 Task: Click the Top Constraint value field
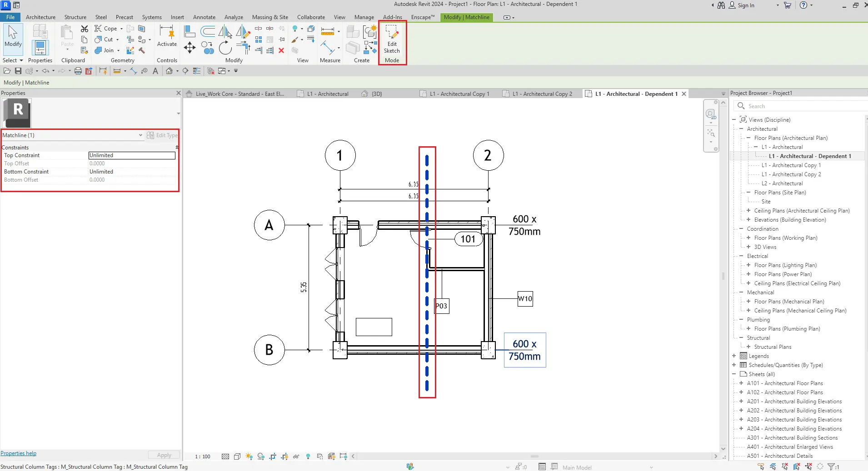coord(132,155)
